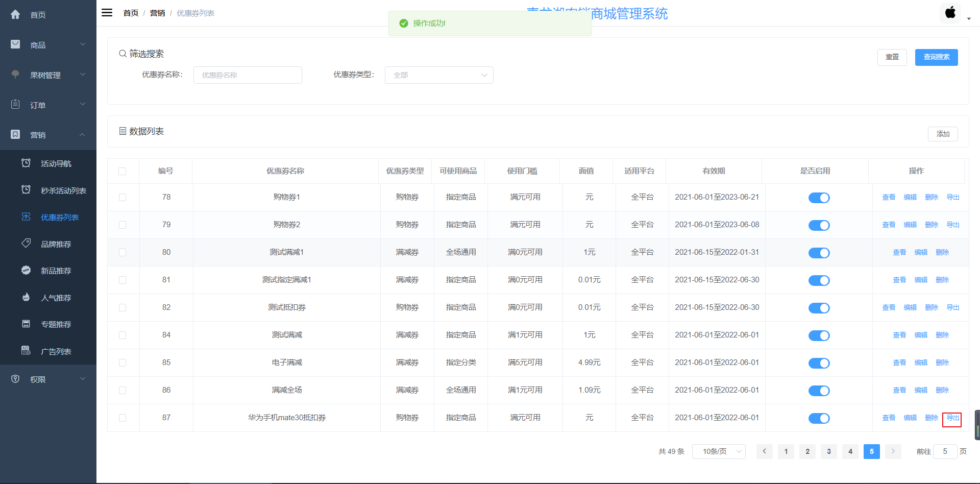The image size is (980, 484).
Task: Click the 人气推荐 flame icon
Action: point(26,297)
